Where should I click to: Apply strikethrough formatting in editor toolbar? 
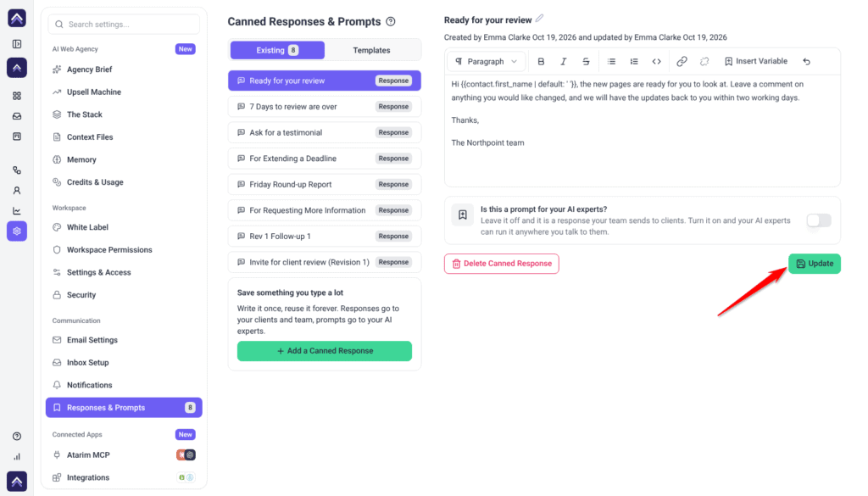[x=586, y=61]
